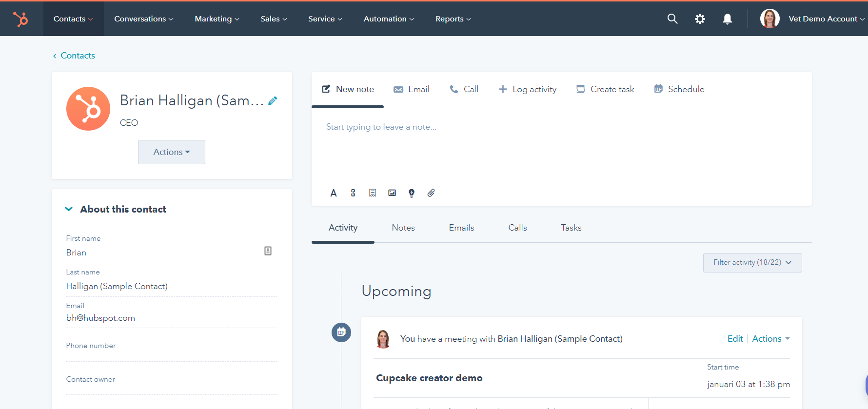Click the meeting calendar icon on the timeline
Screen dimensions: 868x409
(x=341, y=332)
